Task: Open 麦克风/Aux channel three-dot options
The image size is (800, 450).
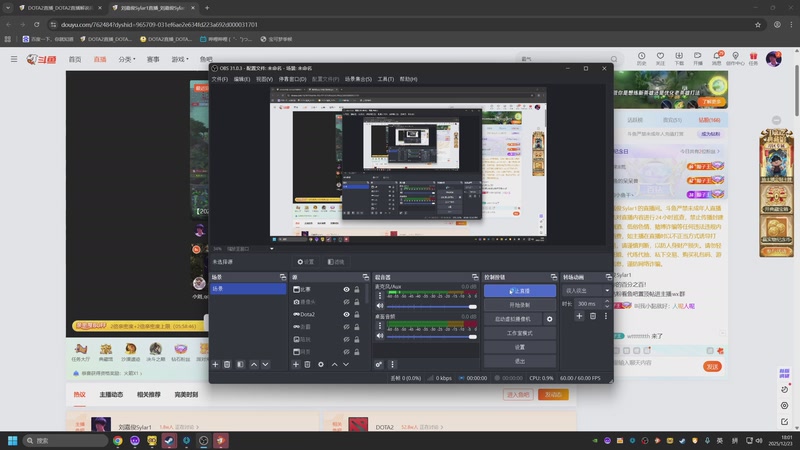Action: pos(380,295)
